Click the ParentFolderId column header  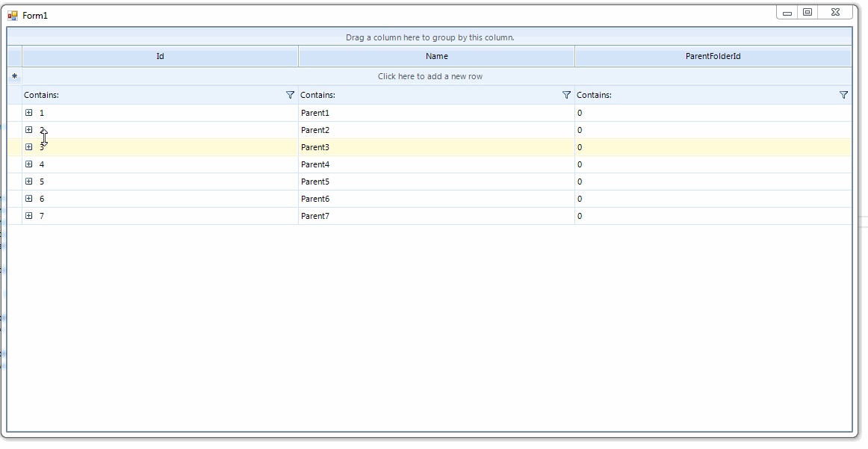pyautogui.click(x=713, y=56)
